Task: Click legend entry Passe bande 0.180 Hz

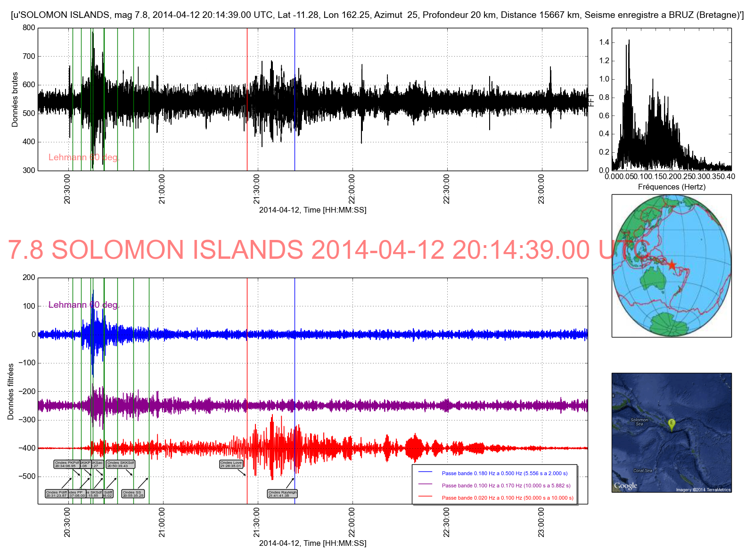Action: (504, 473)
